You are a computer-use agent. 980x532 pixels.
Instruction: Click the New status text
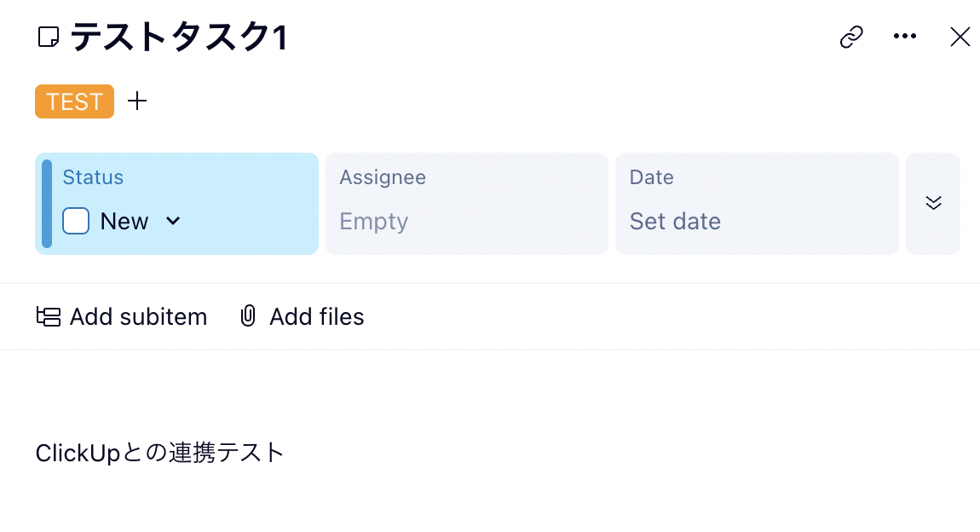[x=124, y=222]
